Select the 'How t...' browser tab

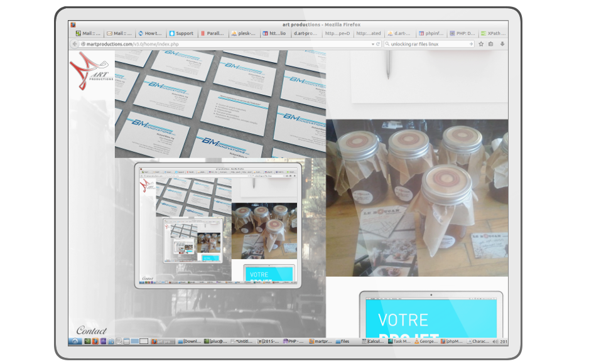pyautogui.click(x=151, y=33)
